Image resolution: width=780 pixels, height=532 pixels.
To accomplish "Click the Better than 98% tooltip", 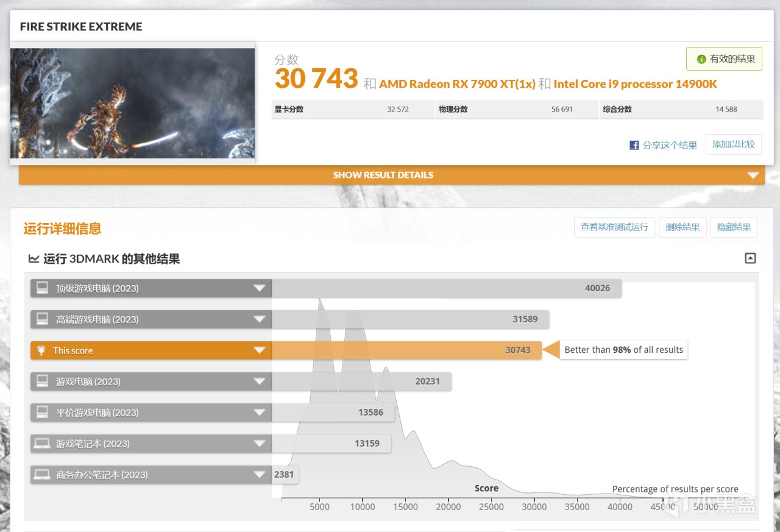I will 623,350.
